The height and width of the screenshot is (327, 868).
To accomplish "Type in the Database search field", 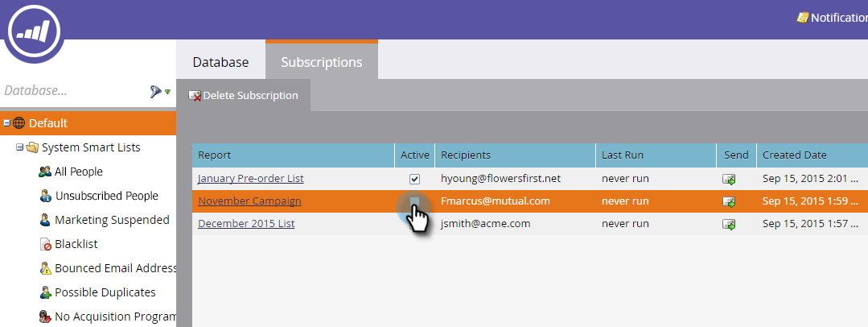I will pyautogui.click(x=72, y=91).
